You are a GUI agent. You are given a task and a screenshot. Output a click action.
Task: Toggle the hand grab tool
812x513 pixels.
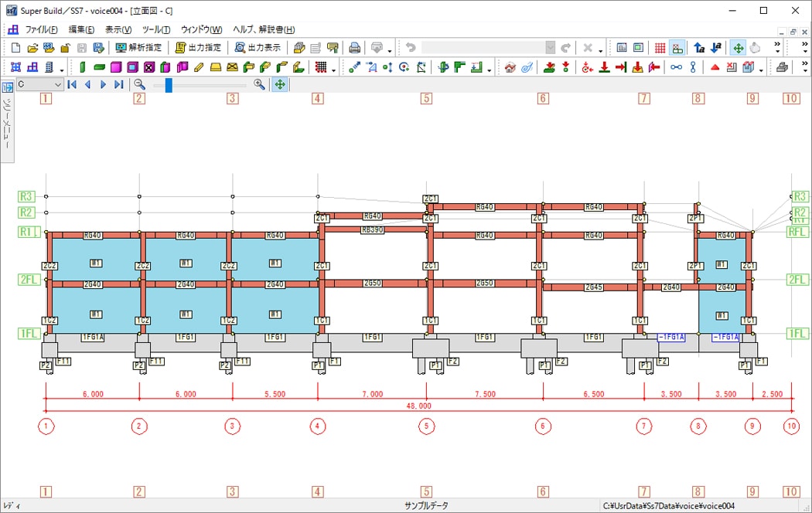coord(754,48)
